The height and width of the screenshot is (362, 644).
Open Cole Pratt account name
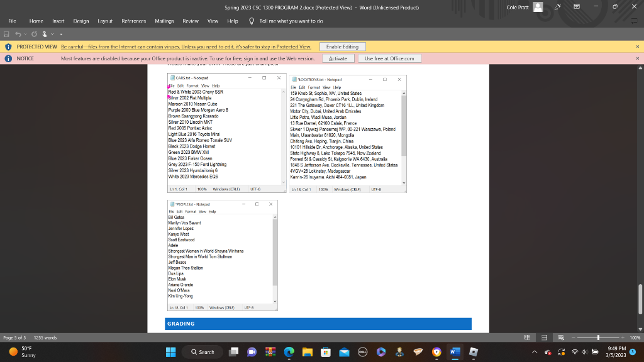click(x=518, y=8)
